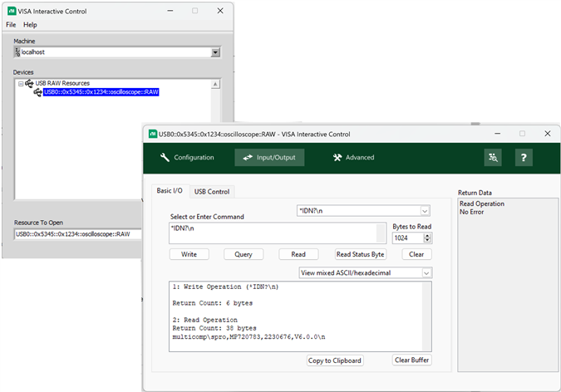Image resolution: width=561 pixels, height=392 pixels.
Task: Open the Configuration wrench tab
Action: 187,157
